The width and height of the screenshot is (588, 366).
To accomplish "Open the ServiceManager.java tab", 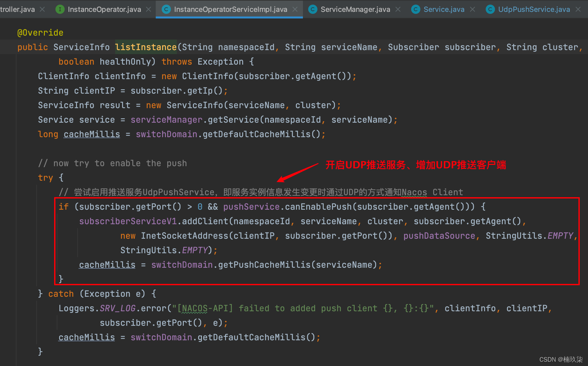I will coord(355,9).
